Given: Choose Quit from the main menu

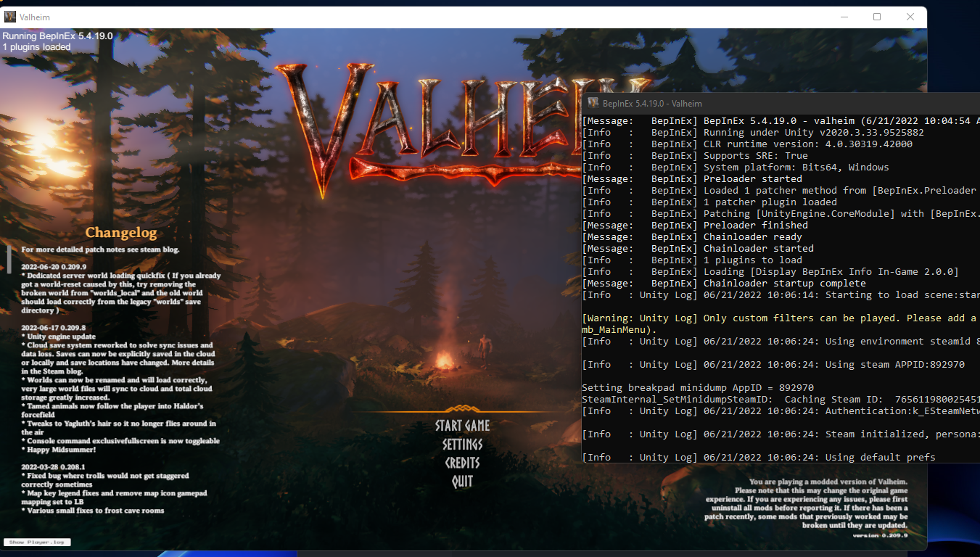Looking at the screenshot, I should 462,481.
